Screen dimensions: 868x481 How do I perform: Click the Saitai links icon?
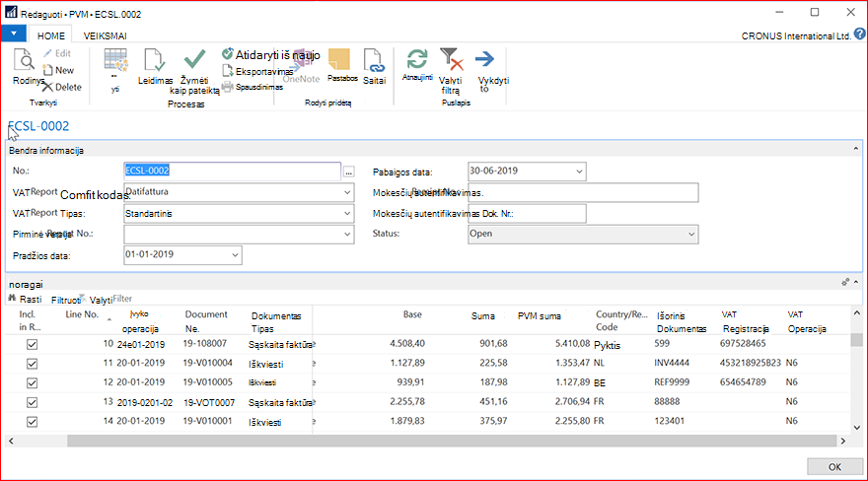(x=374, y=60)
